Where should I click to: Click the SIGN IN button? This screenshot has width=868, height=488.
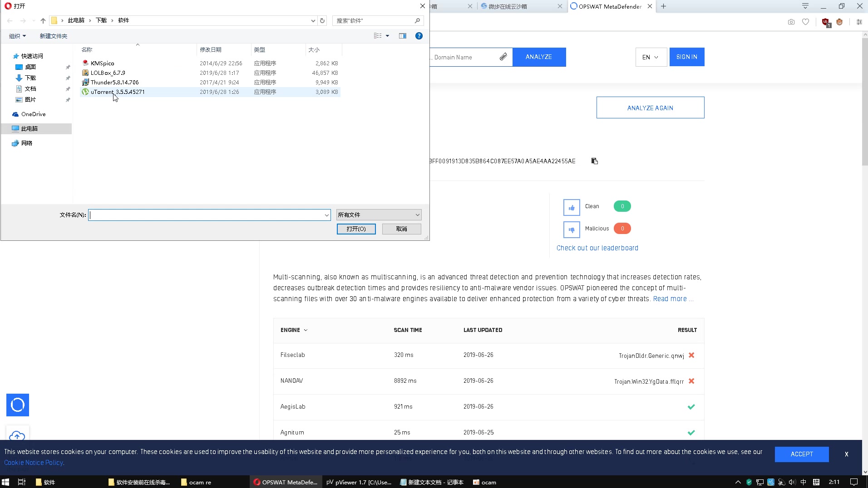click(686, 57)
